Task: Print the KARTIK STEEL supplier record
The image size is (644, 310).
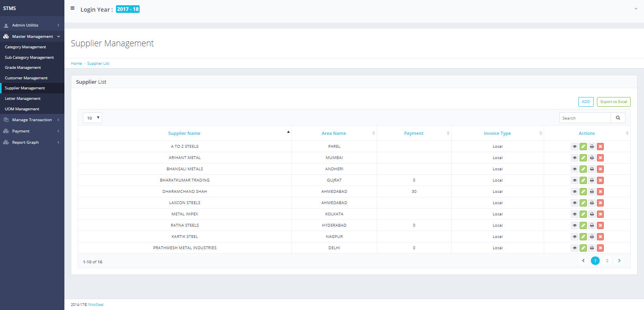Action: pyautogui.click(x=592, y=237)
